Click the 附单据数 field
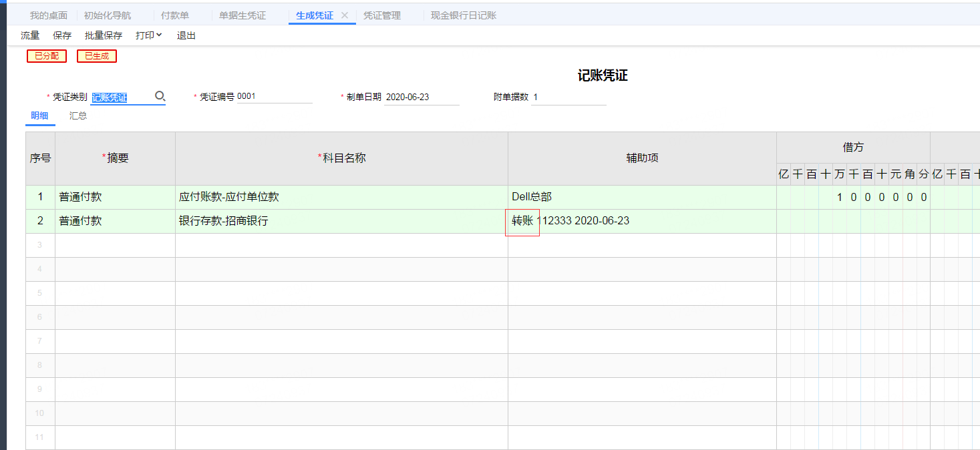 coord(568,97)
